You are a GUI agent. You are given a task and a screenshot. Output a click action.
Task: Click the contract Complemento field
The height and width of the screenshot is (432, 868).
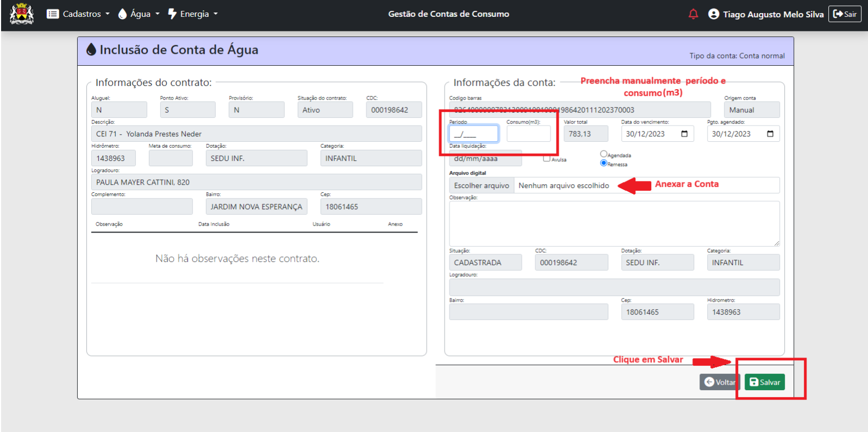point(142,206)
